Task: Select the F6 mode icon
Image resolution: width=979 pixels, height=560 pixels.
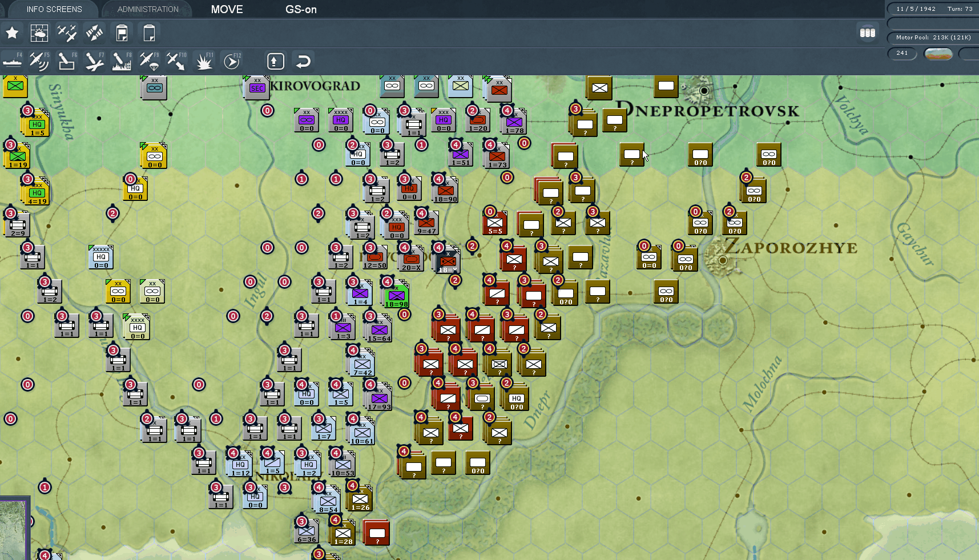Action: tap(67, 61)
